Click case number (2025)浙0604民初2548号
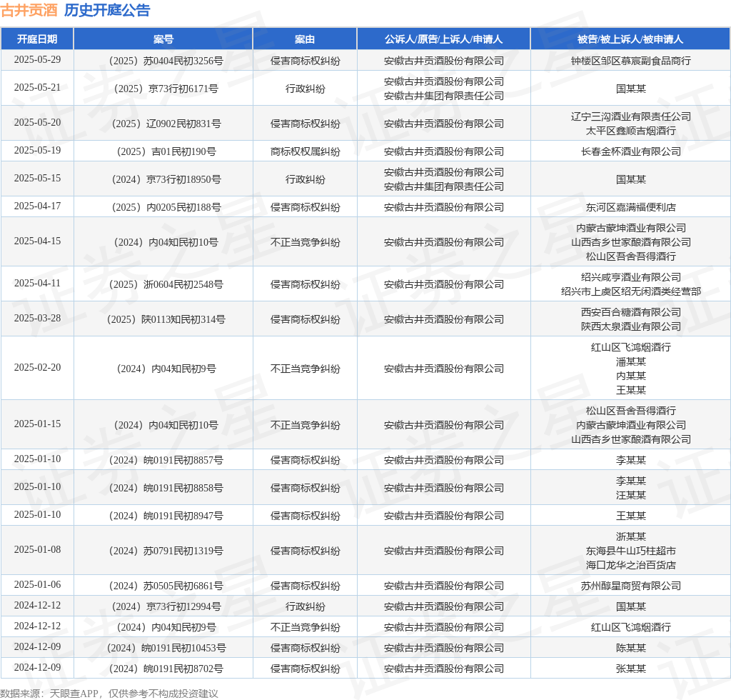This screenshot has height=700, width=731. point(166,284)
